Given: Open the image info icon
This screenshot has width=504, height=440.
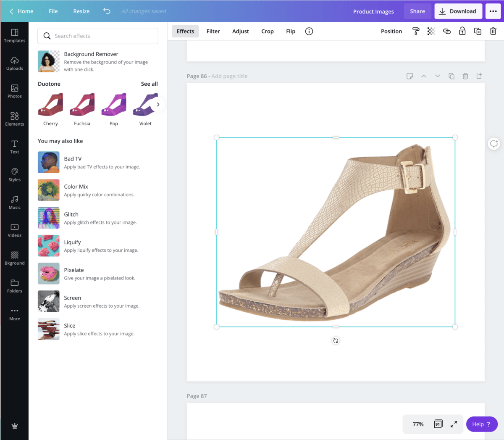Looking at the screenshot, I should (309, 31).
